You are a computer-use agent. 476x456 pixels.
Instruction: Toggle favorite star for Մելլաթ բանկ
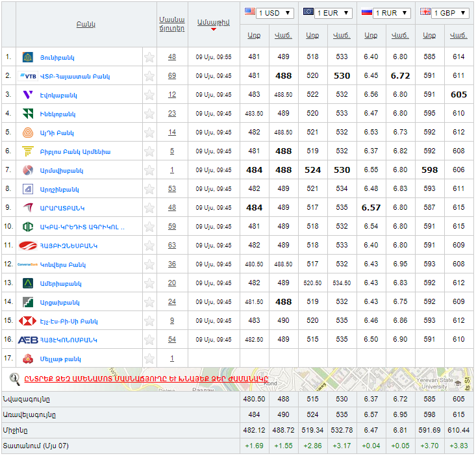[149, 359]
